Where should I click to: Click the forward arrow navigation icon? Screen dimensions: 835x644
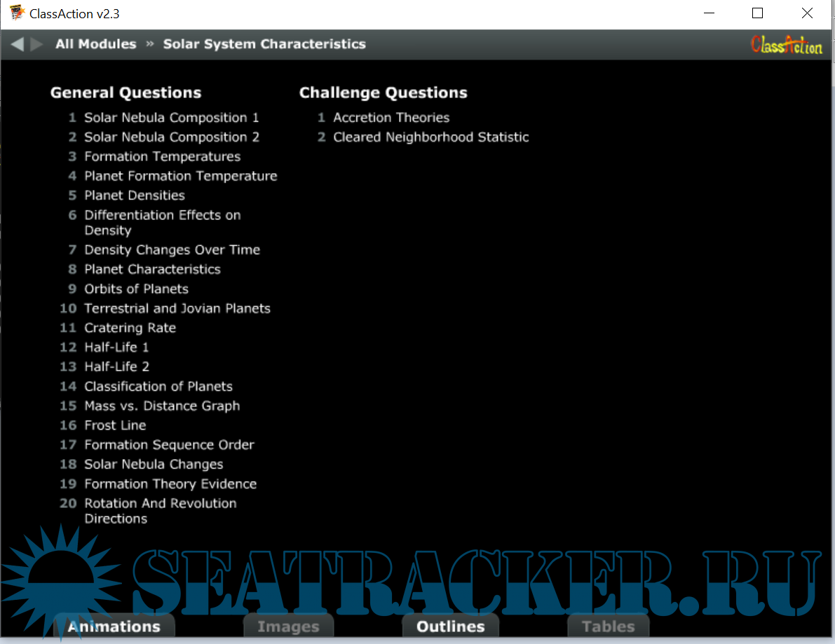(x=37, y=44)
